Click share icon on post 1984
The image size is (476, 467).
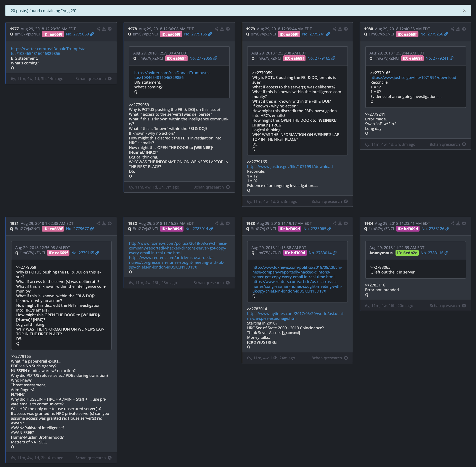point(452,223)
